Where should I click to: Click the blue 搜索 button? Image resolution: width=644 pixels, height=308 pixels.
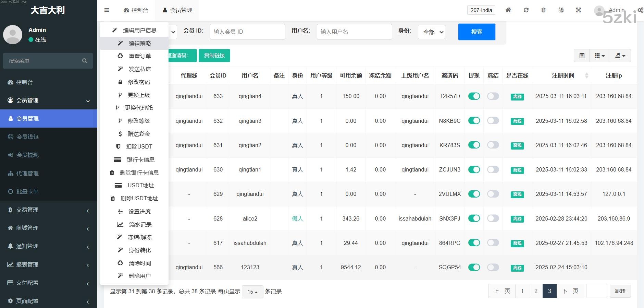coord(476,32)
